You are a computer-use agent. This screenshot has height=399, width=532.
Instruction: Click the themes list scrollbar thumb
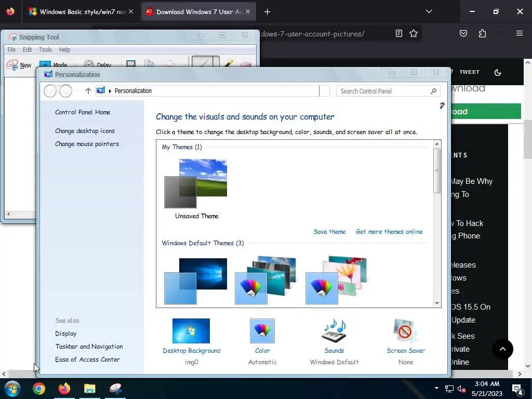coord(437,170)
